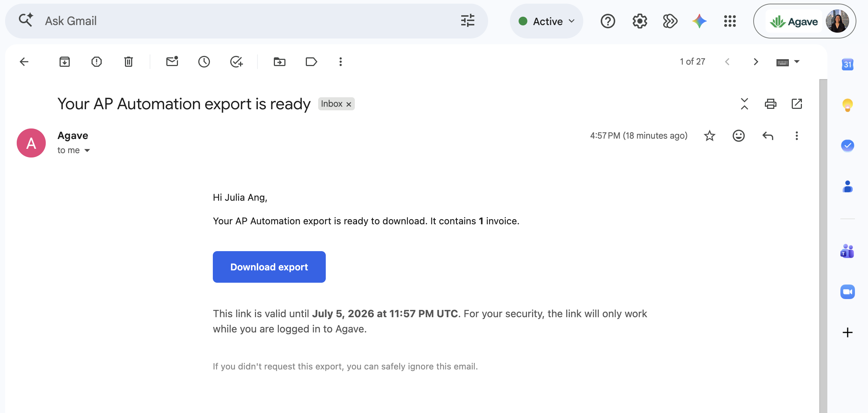Delete this email with trash icon
The height and width of the screenshot is (413, 868).
pyautogui.click(x=129, y=62)
